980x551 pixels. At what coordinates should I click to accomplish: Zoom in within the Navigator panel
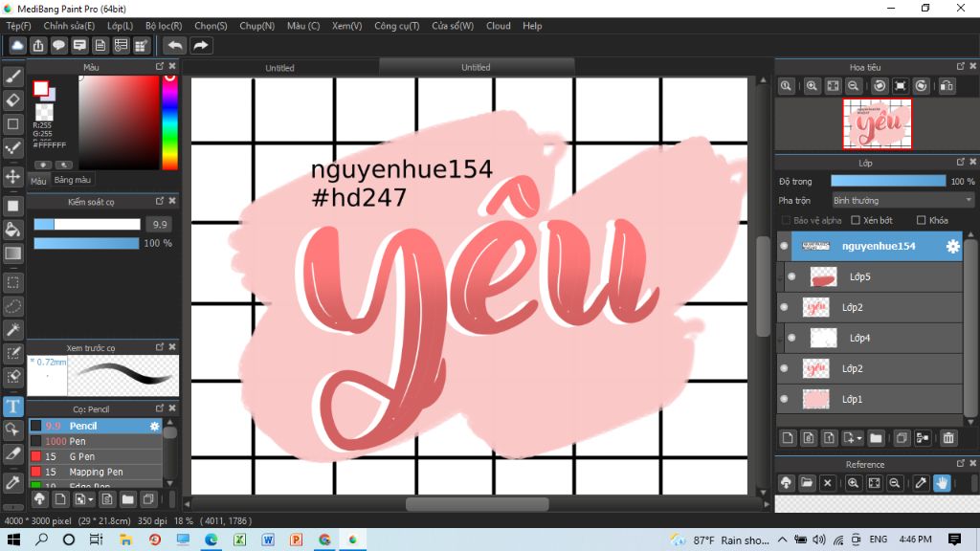click(812, 86)
